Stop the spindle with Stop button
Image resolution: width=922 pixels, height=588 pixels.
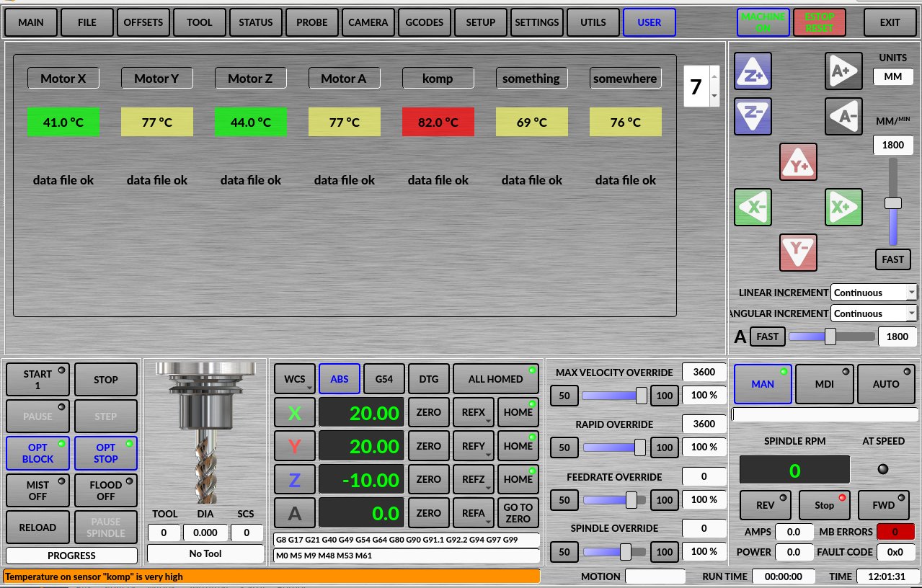click(824, 505)
